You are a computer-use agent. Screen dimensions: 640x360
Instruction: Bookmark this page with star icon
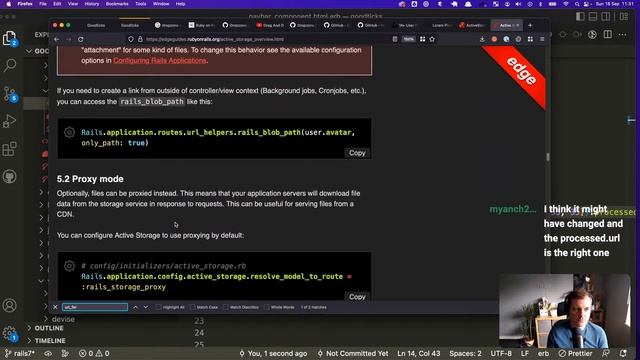(x=432, y=39)
